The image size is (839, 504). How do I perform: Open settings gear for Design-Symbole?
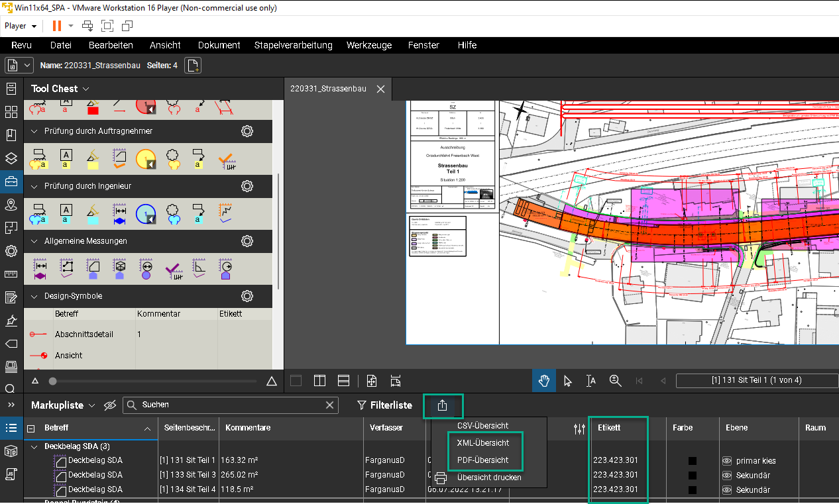[247, 296]
